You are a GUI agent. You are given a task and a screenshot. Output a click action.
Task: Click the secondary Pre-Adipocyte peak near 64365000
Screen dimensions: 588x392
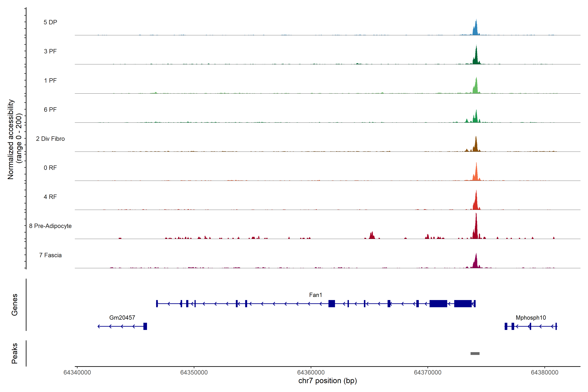point(372,236)
